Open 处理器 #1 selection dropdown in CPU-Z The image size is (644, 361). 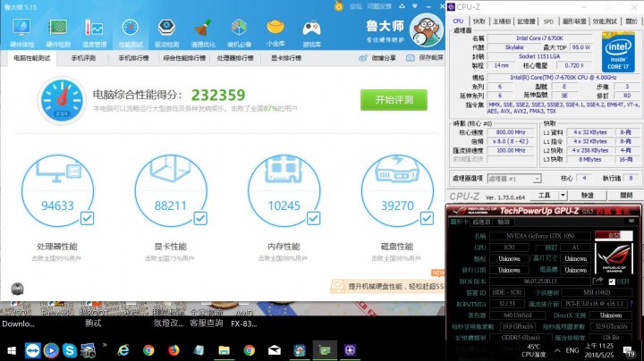click(514, 179)
